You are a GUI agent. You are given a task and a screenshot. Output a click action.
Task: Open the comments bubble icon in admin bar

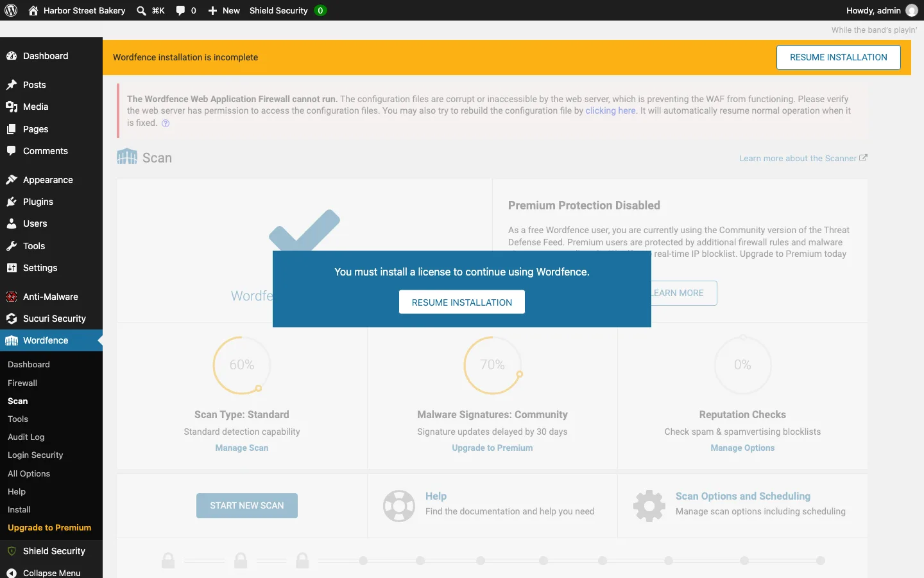pos(180,10)
